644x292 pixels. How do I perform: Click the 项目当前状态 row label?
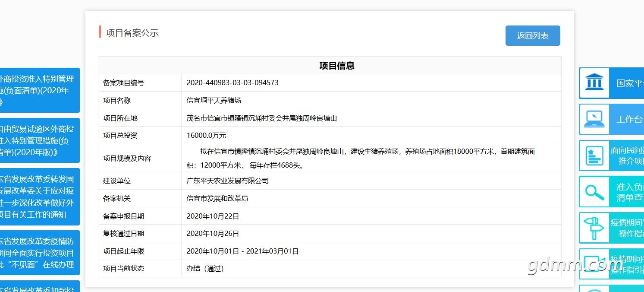click(124, 268)
